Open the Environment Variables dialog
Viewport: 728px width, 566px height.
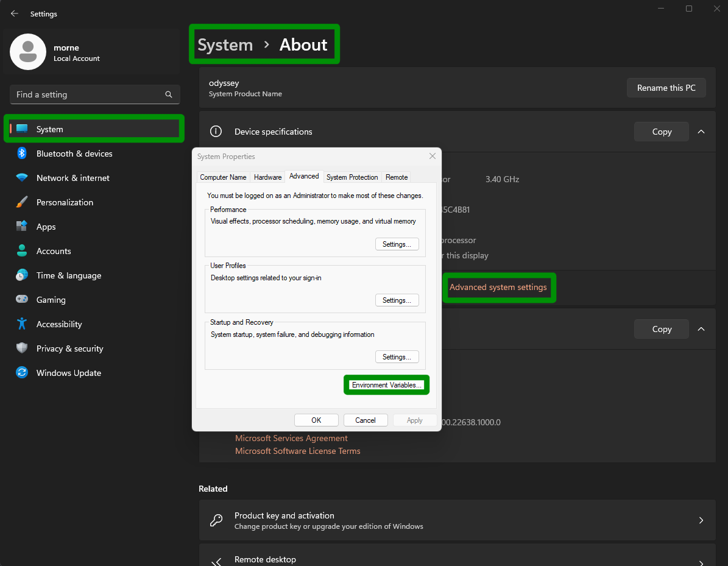(x=386, y=384)
